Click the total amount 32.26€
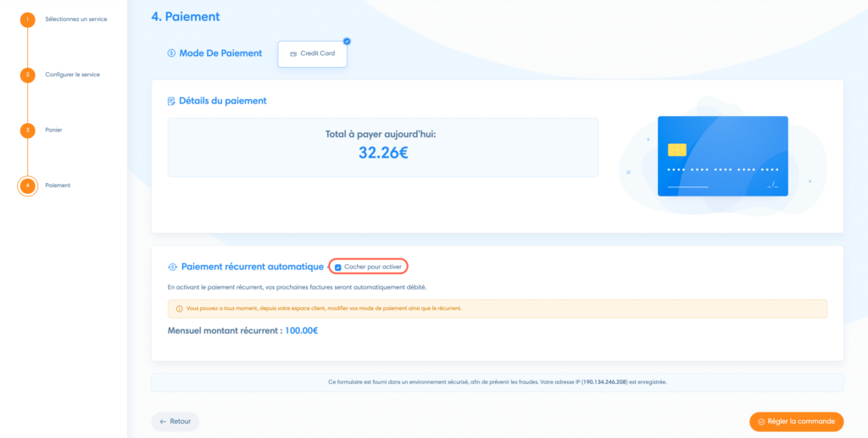The height and width of the screenshot is (438, 868). 383,152
